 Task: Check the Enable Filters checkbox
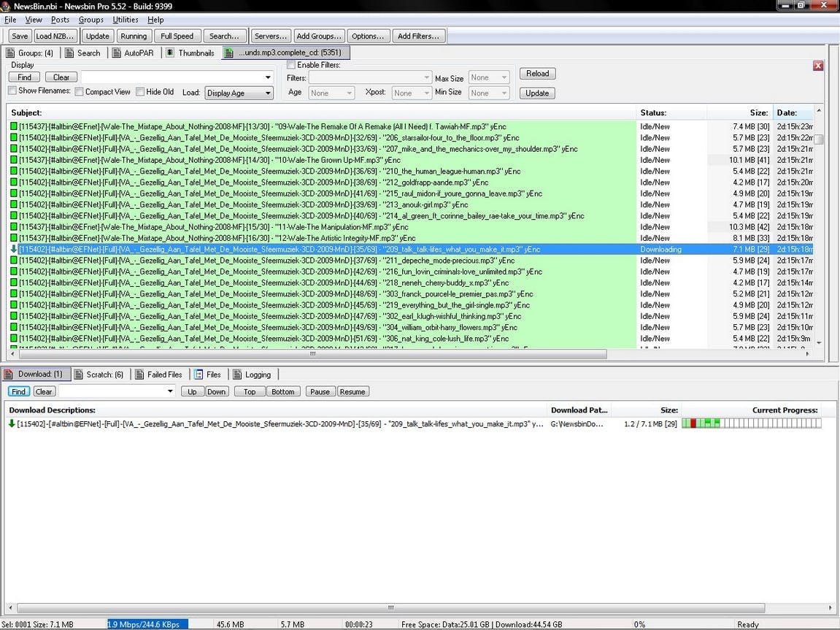[x=291, y=65]
